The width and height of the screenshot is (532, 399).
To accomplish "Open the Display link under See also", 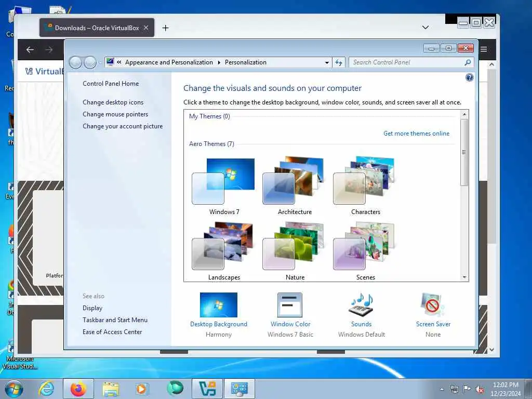I will point(92,308).
